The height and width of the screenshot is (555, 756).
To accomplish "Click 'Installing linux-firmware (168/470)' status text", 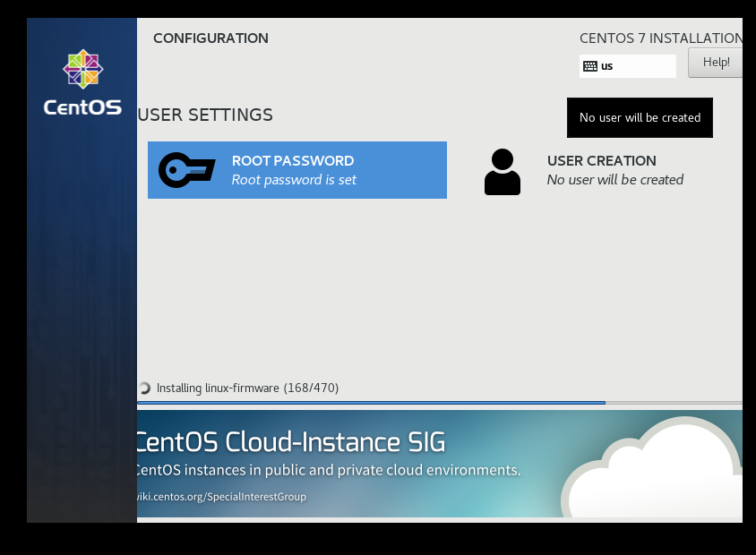I will click(x=247, y=388).
